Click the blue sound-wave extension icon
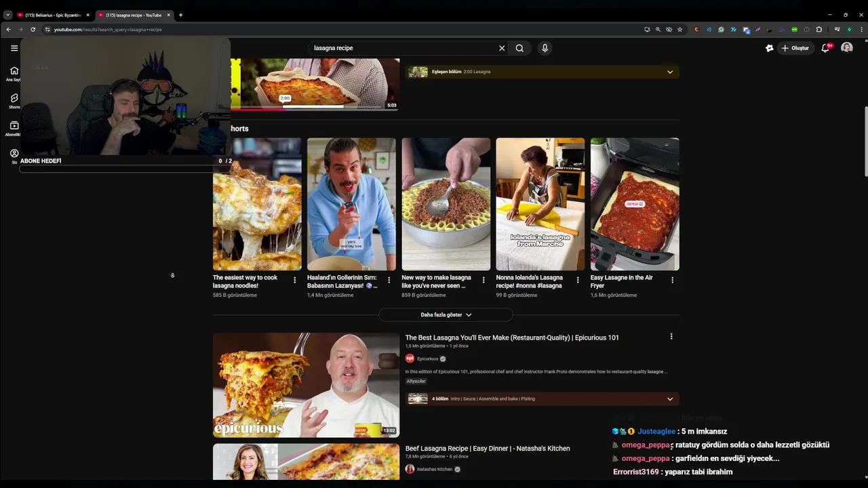This screenshot has height=488, width=868. point(709,29)
